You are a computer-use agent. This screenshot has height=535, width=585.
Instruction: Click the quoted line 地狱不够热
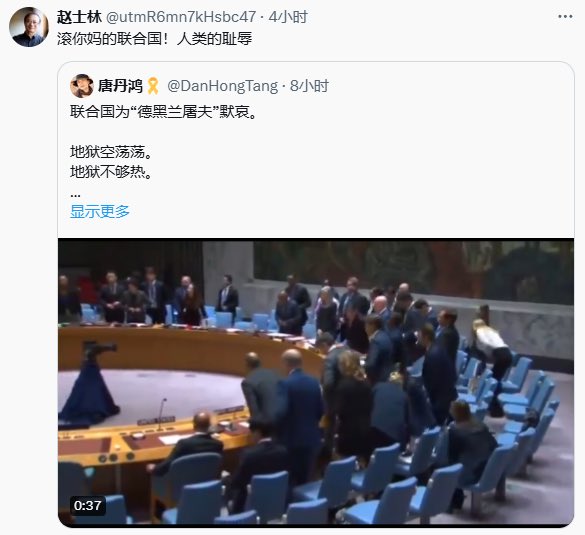pos(111,172)
